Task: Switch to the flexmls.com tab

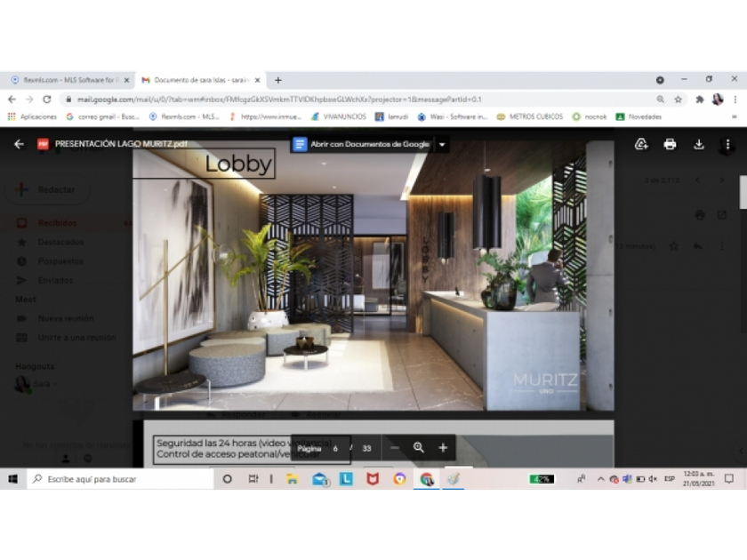Action: [x=69, y=80]
